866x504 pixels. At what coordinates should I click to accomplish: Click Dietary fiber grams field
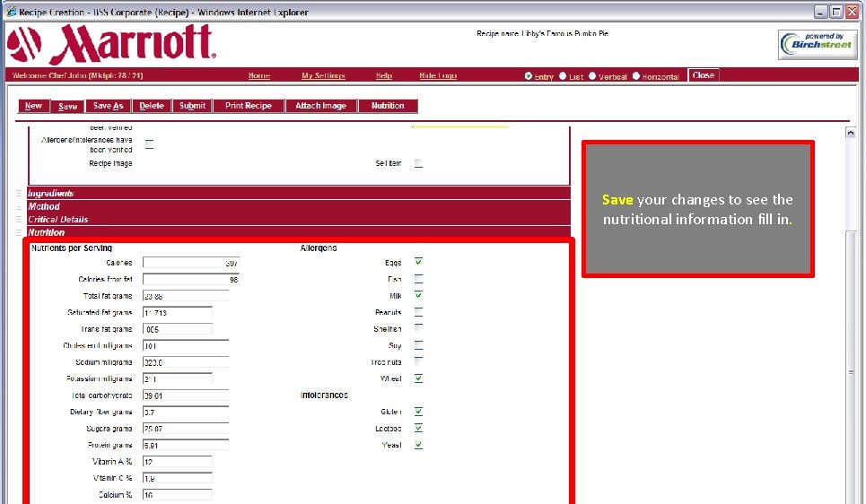pyautogui.click(x=186, y=412)
